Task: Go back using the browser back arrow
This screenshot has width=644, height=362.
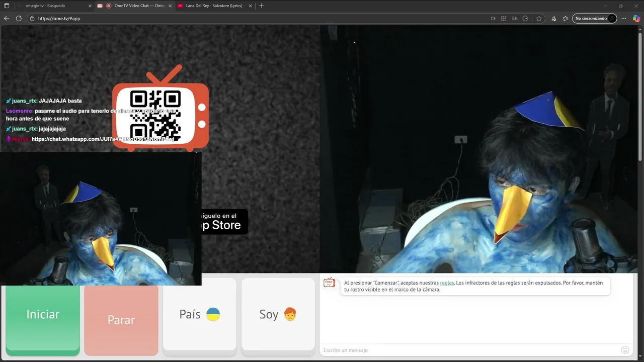Action: pyautogui.click(x=7, y=18)
